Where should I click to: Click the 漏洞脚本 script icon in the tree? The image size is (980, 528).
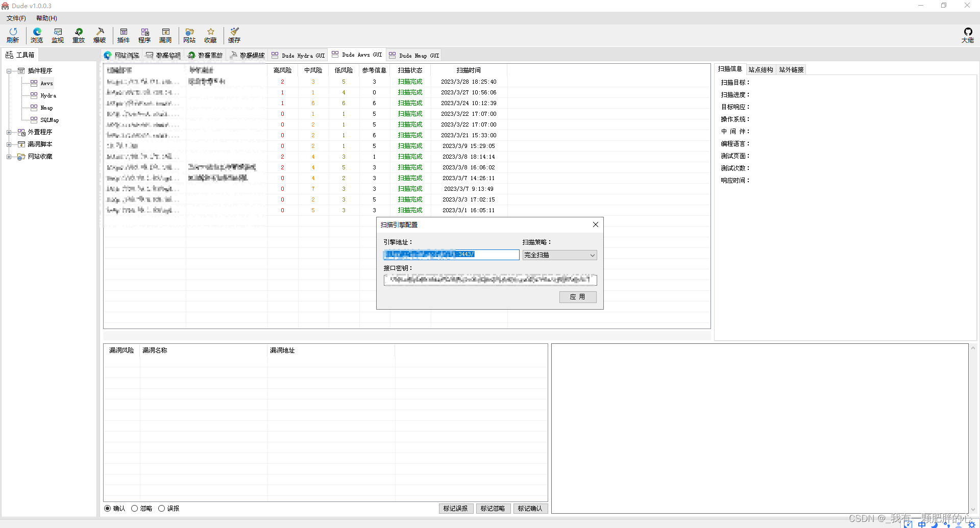click(21, 144)
